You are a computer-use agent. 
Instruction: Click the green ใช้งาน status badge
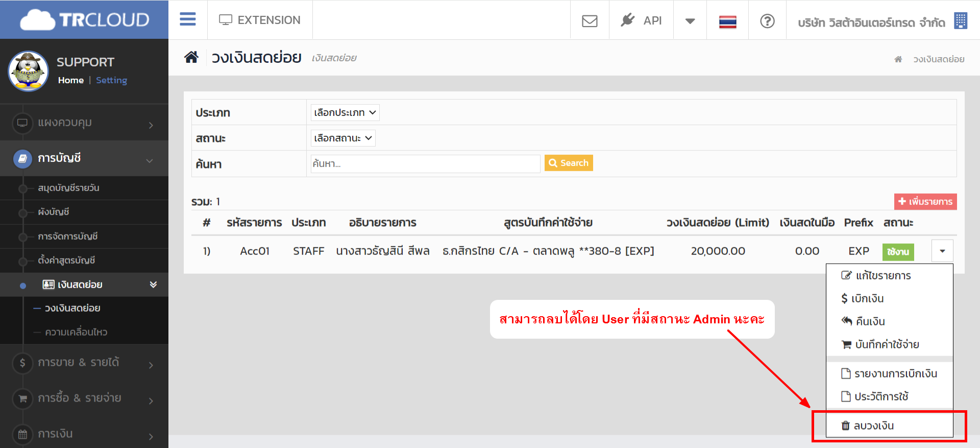[x=898, y=252]
